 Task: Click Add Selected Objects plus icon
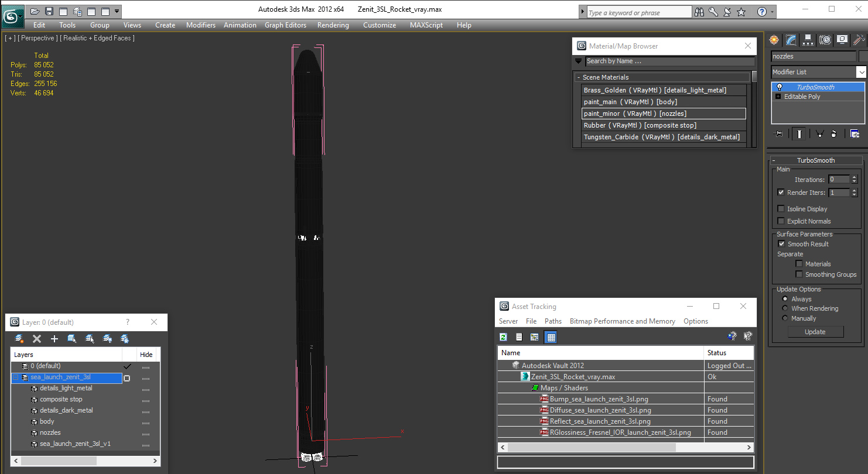(54, 339)
